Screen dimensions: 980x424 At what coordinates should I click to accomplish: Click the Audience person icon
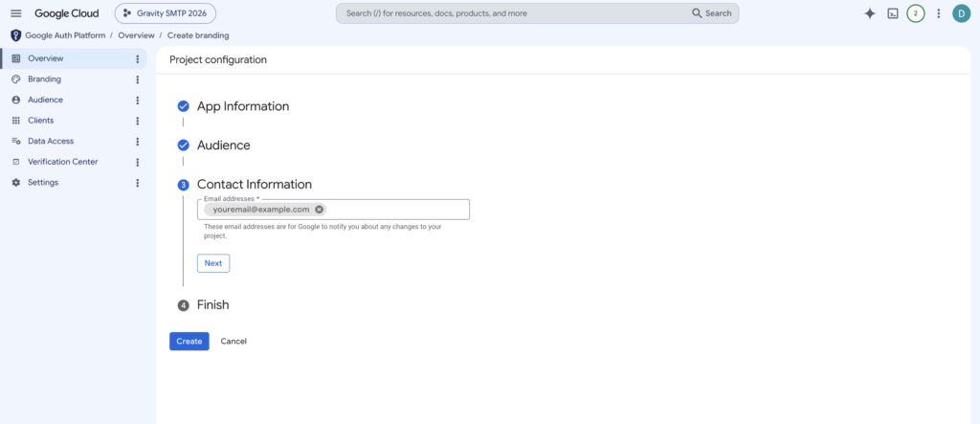[16, 100]
